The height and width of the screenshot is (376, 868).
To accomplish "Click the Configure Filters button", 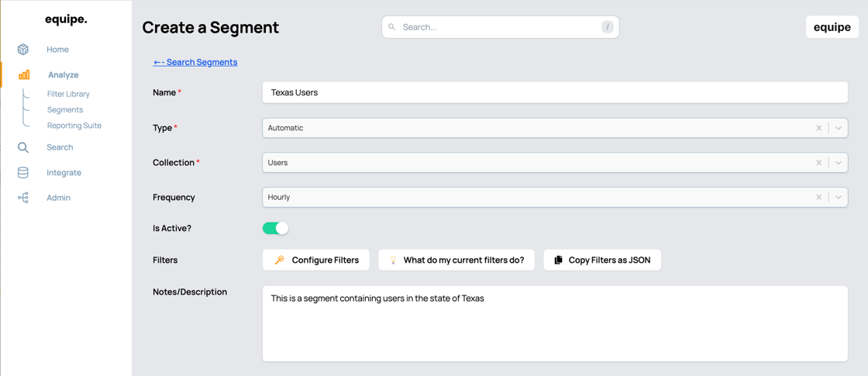I will [x=316, y=260].
